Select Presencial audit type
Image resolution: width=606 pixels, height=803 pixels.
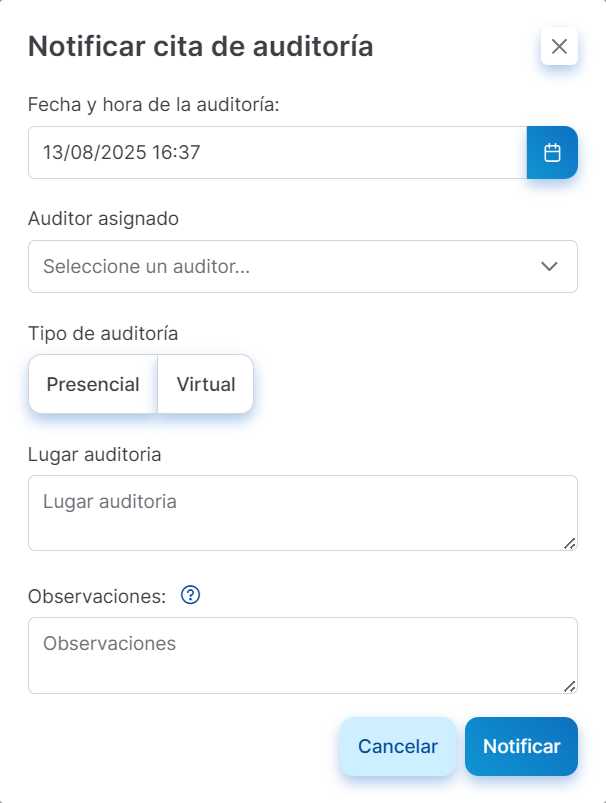tap(93, 384)
